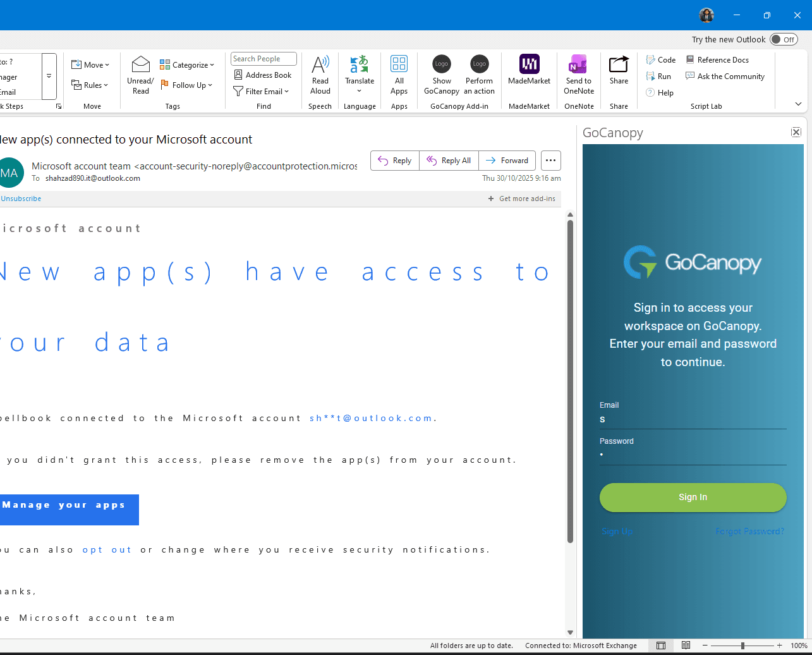
Task: Click the zoom out minus button
Action: tap(705, 646)
